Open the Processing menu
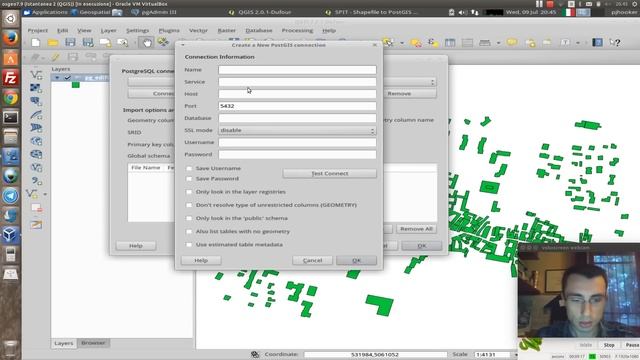Viewport: 640px width, 360px height. tap(297, 30)
